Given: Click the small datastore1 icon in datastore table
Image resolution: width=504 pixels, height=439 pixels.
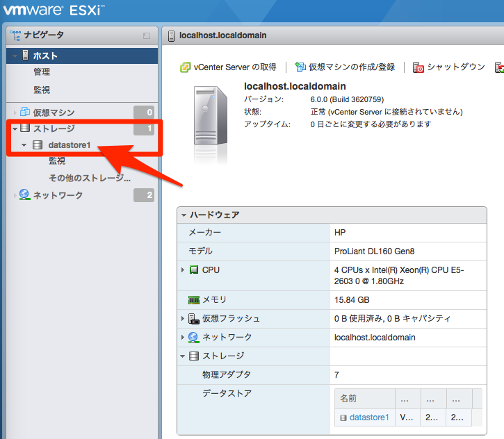Looking at the screenshot, I should [x=343, y=417].
